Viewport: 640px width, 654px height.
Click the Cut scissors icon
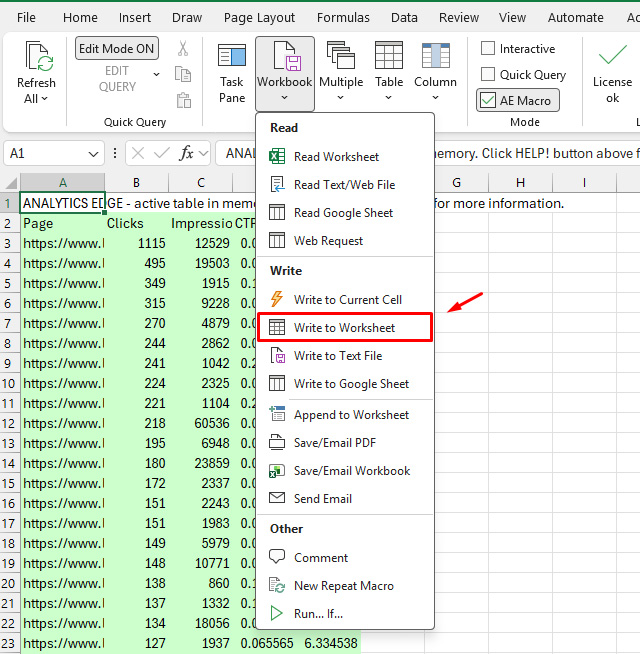(x=182, y=48)
